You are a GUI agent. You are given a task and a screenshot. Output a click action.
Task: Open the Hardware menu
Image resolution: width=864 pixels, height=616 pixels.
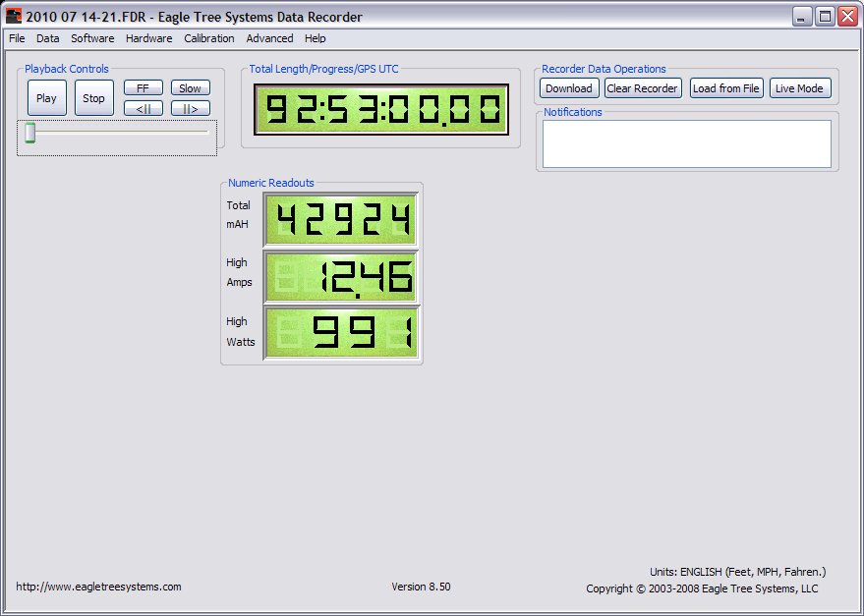pos(148,38)
